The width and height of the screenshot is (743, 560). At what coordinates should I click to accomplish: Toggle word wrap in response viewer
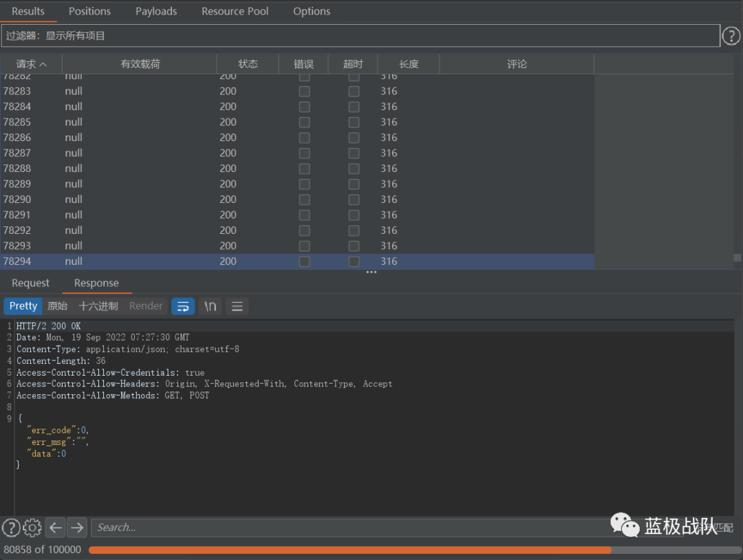tap(183, 306)
